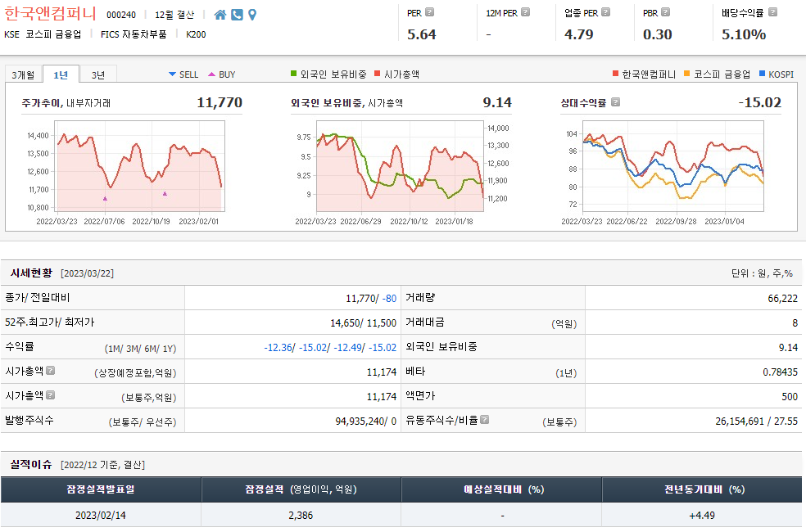The image size is (806, 532).
Task: Click the PER value 5.64
Action: pyautogui.click(x=422, y=34)
